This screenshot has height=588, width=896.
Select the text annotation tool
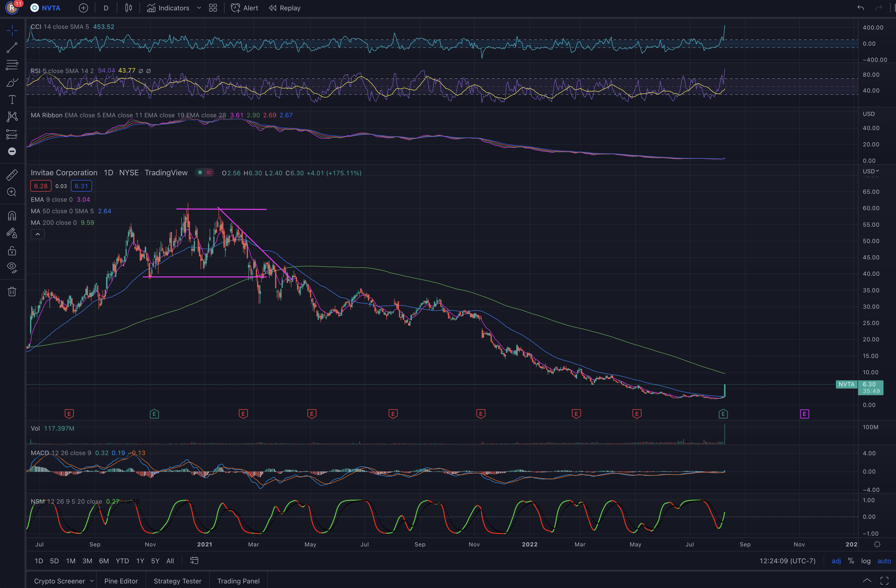pos(12,99)
